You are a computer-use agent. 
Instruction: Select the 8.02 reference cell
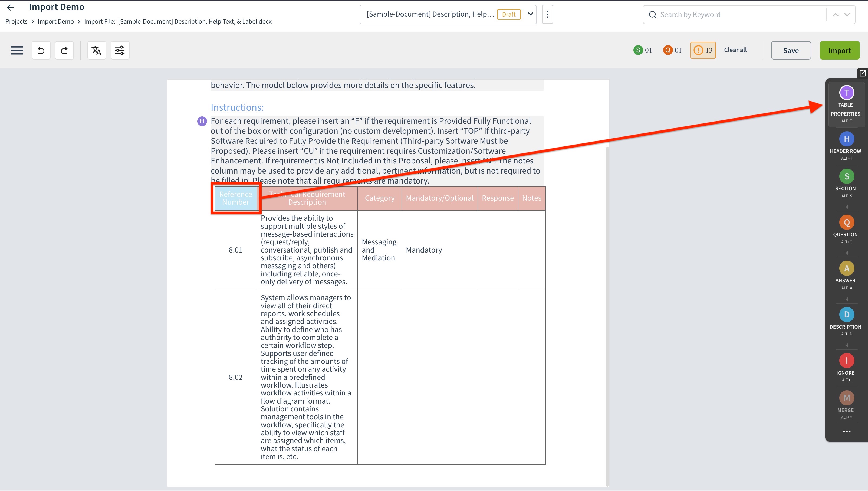click(236, 377)
